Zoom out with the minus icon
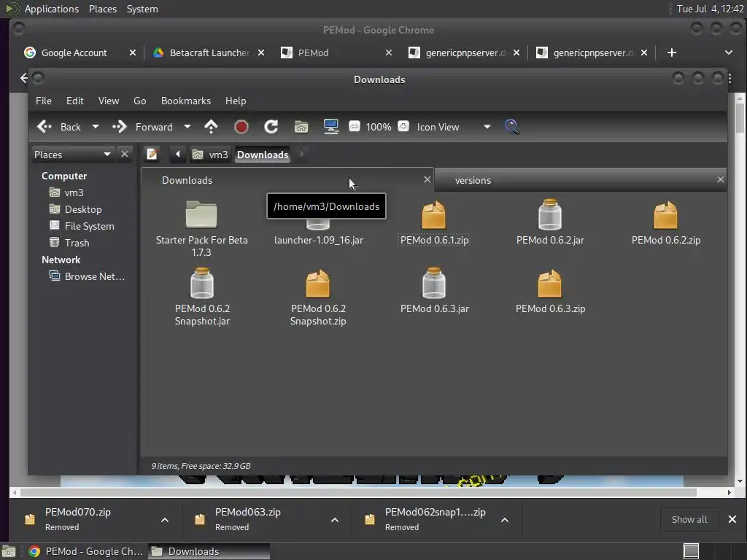Image resolution: width=747 pixels, height=560 pixels. 355,127
